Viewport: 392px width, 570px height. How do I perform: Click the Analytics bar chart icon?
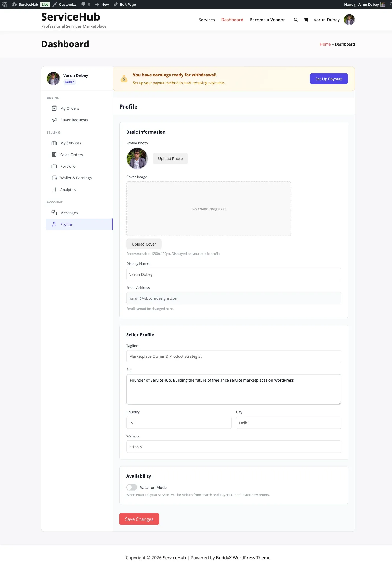[54, 189]
